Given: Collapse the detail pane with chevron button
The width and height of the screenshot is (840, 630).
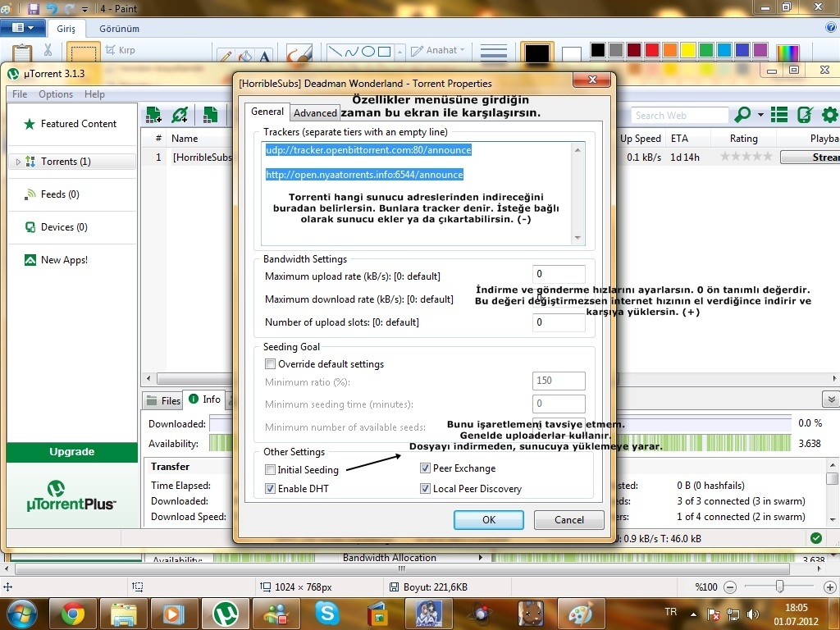Looking at the screenshot, I should click(830, 399).
